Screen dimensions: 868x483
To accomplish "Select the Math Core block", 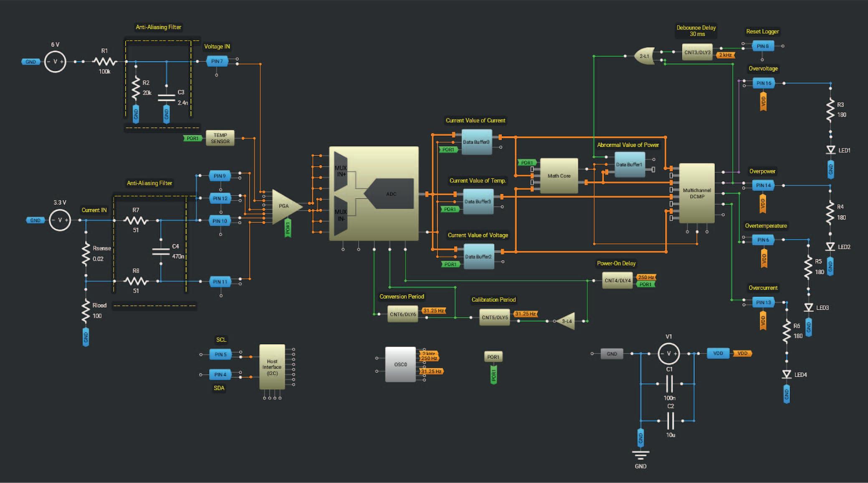I will pos(559,176).
